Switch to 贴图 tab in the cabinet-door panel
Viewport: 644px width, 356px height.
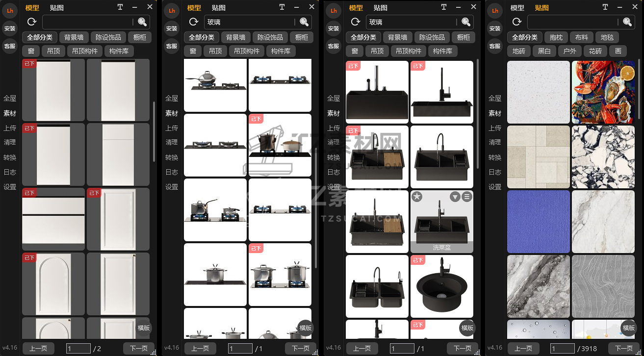57,7
